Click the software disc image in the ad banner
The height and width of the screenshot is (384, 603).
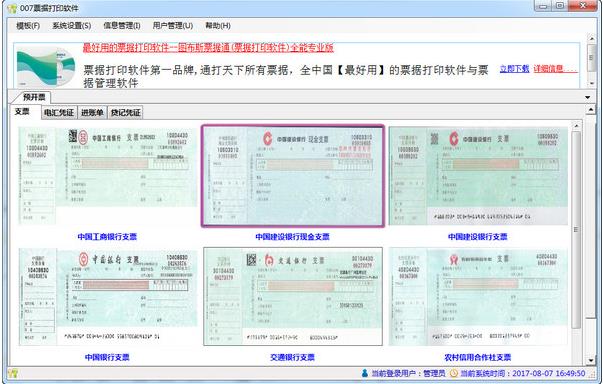tap(46, 66)
